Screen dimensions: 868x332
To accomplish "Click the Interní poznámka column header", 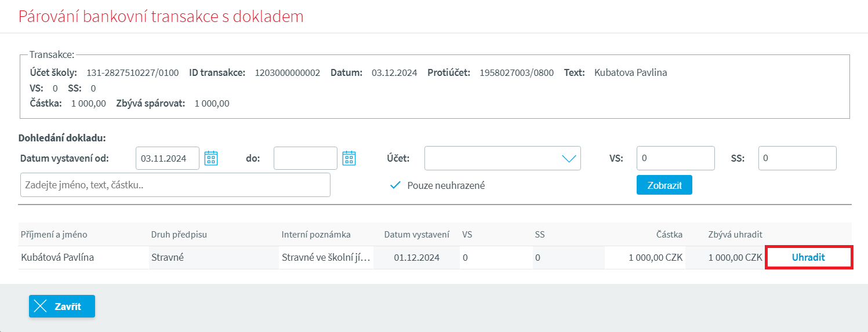I will click(x=316, y=235).
